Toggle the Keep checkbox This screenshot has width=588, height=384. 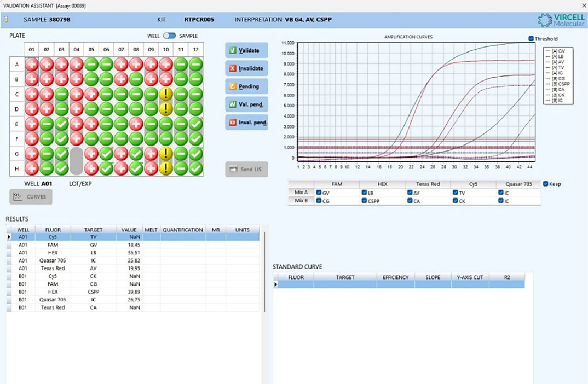point(546,184)
